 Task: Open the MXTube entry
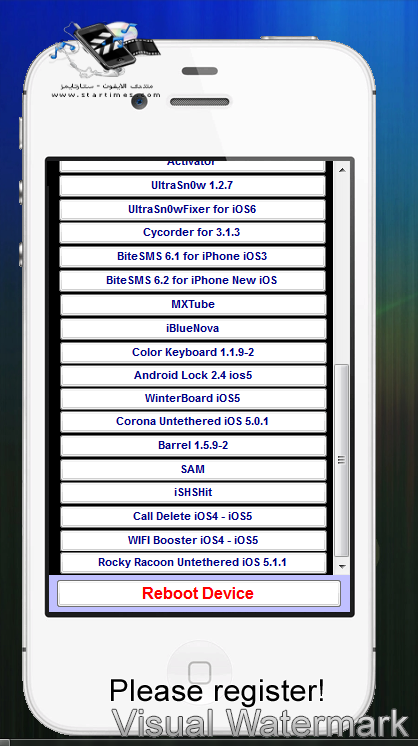point(193,304)
